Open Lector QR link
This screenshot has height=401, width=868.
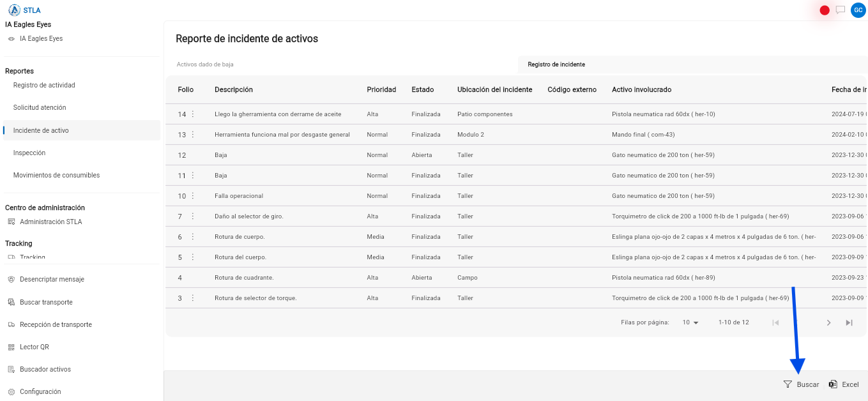(34, 347)
